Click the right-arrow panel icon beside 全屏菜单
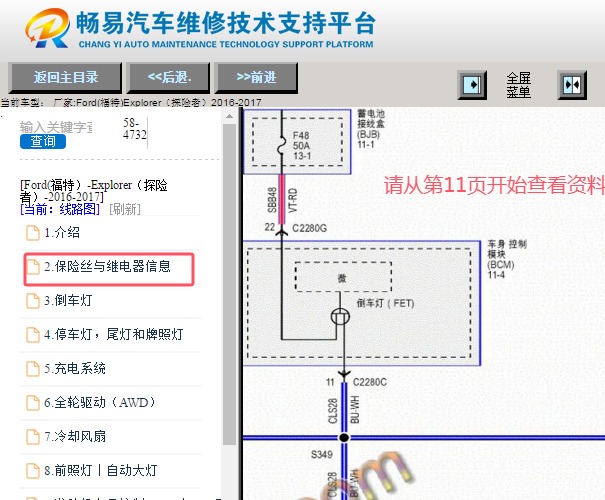This screenshot has width=605, height=500. coord(472,84)
